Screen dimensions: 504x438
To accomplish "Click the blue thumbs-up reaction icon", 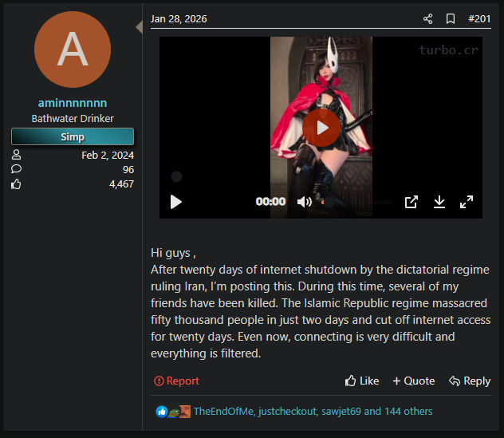I will click(x=162, y=412).
